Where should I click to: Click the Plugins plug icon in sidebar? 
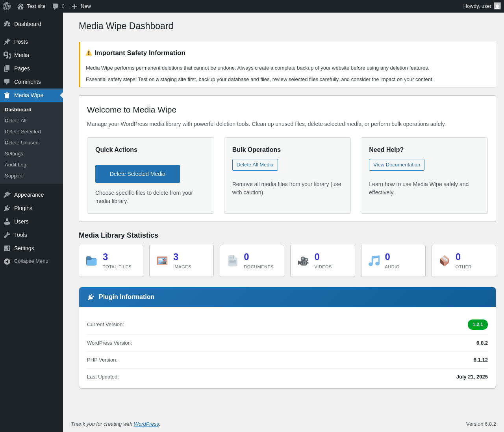(7, 208)
